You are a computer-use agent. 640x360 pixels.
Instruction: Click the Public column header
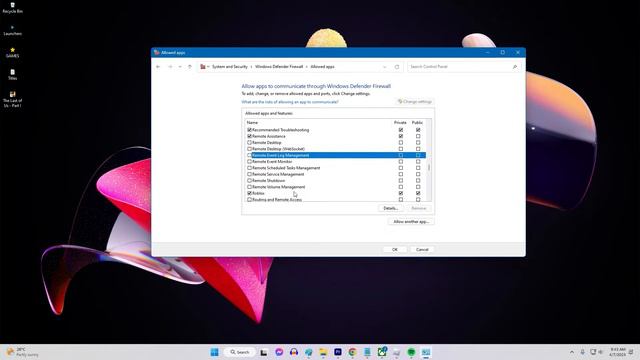417,122
